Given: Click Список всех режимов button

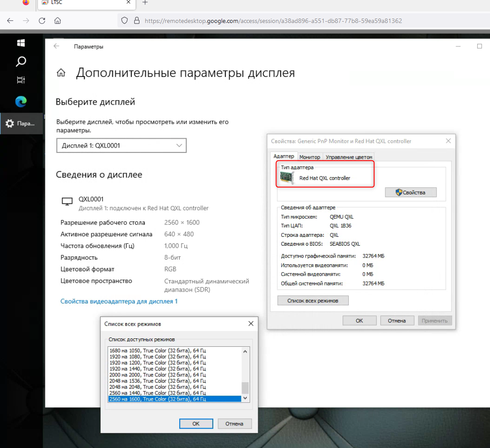Looking at the screenshot, I should point(313,300).
